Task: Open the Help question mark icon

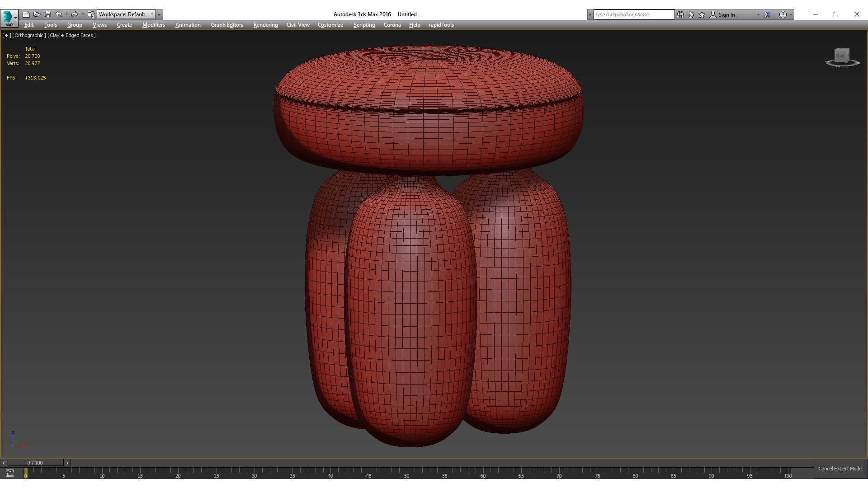Action: tap(783, 14)
